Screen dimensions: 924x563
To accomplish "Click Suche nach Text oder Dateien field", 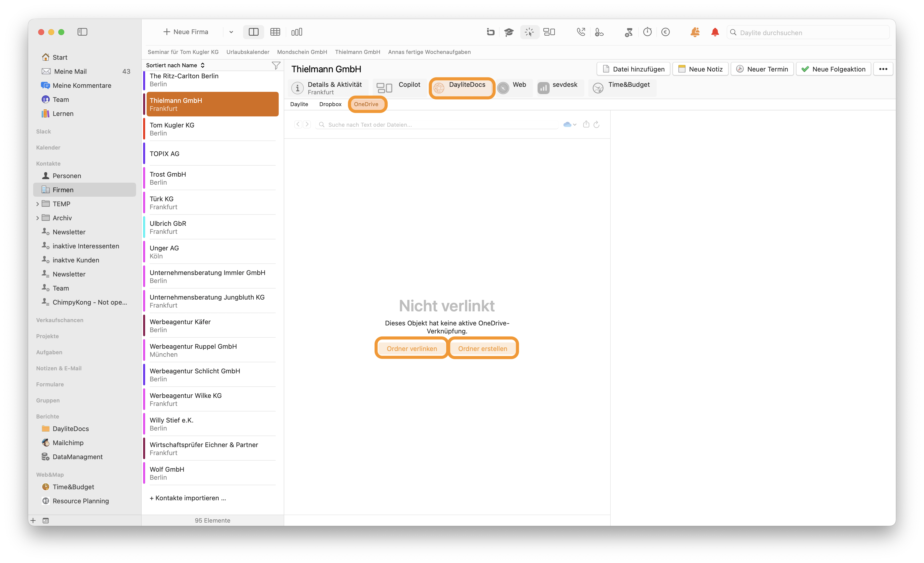I will 437,125.
